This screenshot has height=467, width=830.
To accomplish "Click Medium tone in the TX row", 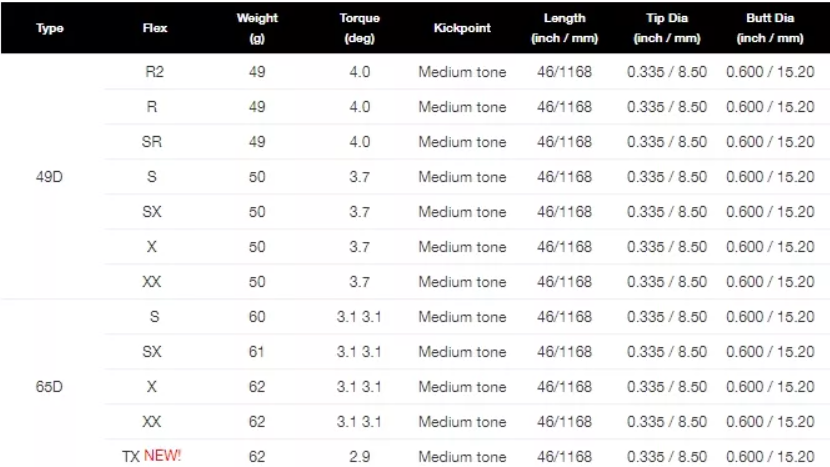I will (462, 457).
